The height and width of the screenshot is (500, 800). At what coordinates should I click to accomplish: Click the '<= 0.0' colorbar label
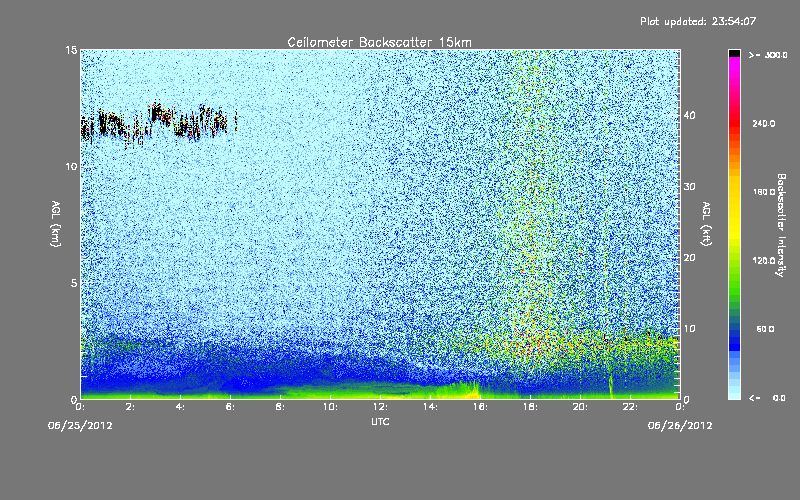click(x=768, y=398)
